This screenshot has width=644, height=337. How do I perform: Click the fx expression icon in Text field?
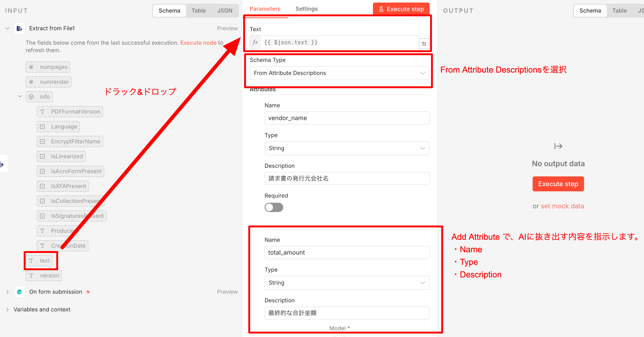[255, 42]
